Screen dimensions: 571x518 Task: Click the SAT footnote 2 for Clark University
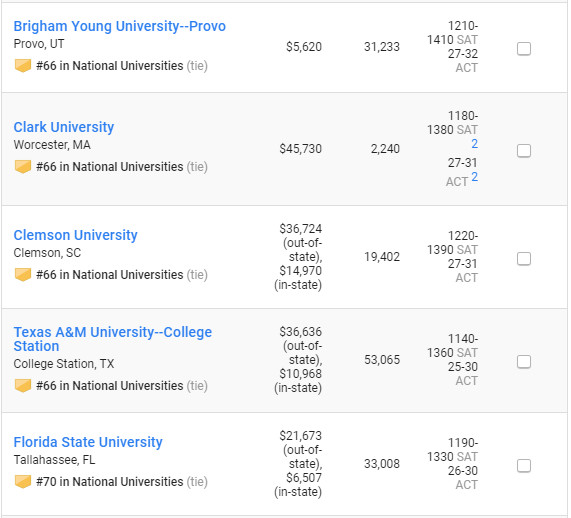(474, 144)
